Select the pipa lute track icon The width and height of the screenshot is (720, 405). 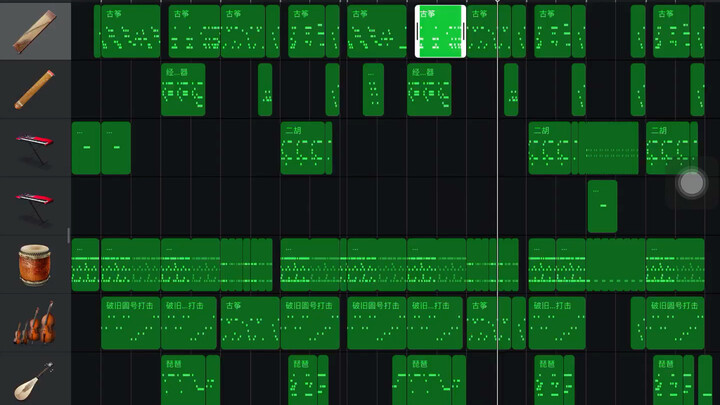coord(34,381)
